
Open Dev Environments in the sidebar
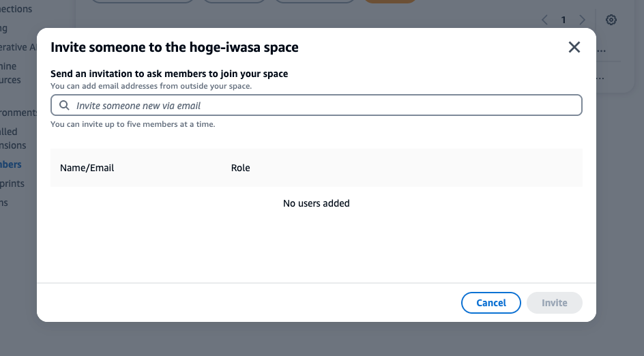point(18,113)
